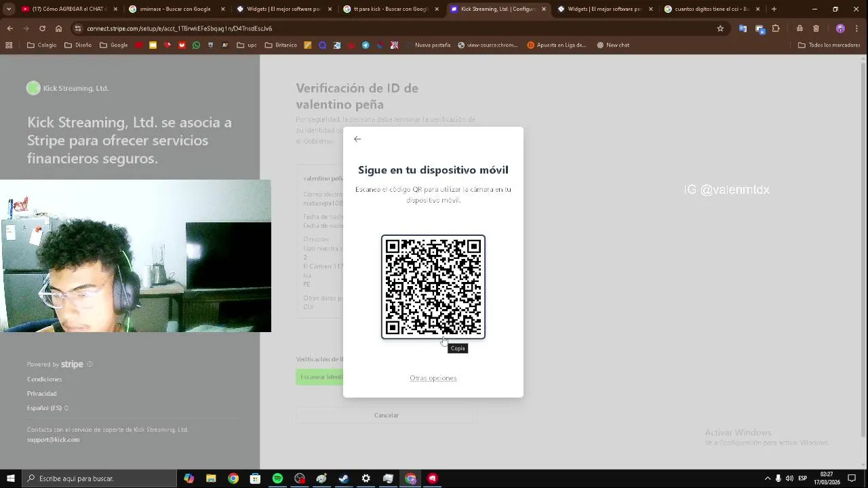Open Spotify from the taskbar
The height and width of the screenshot is (488, 868).
coord(277,479)
